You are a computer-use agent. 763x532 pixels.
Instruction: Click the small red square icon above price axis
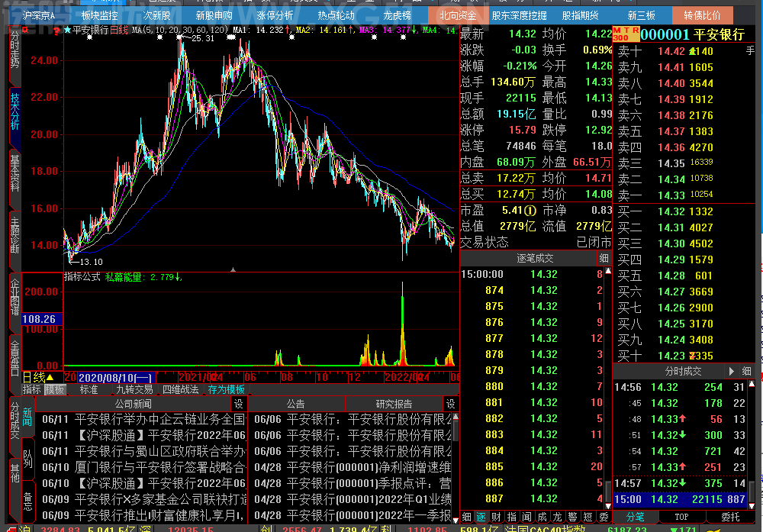point(25,30)
